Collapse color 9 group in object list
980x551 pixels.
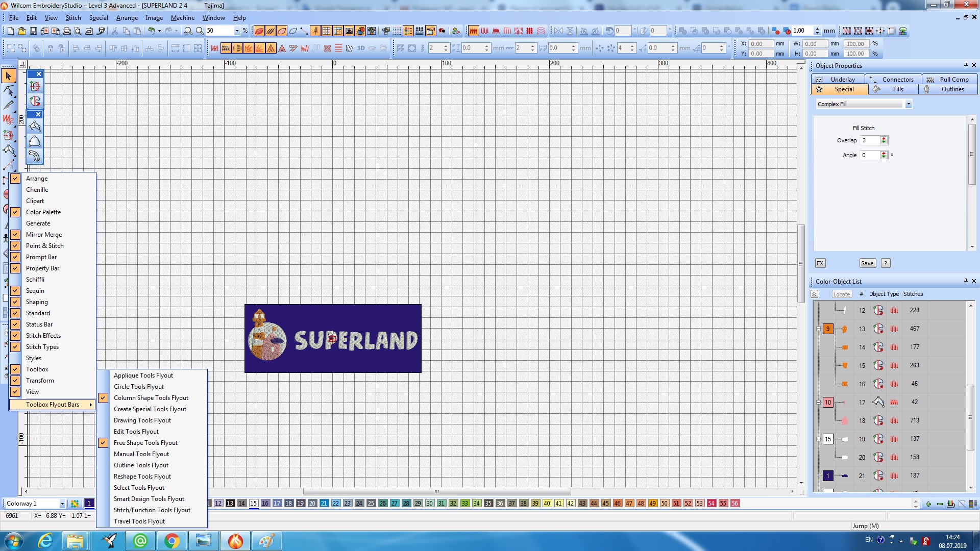tap(818, 329)
